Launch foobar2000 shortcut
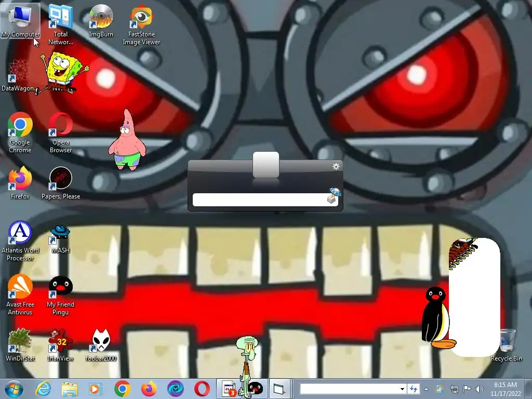 (x=101, y=345)
